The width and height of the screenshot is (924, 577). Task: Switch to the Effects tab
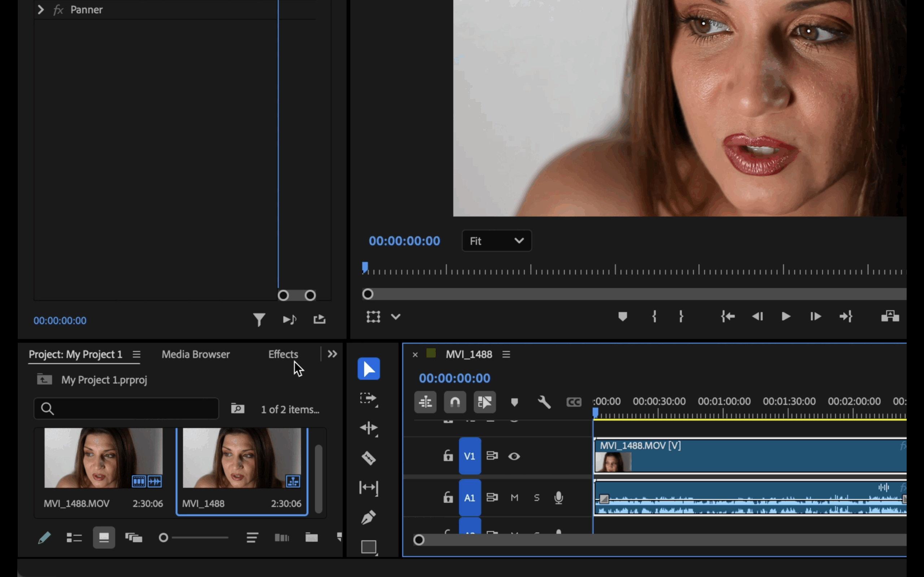point(283,354)
